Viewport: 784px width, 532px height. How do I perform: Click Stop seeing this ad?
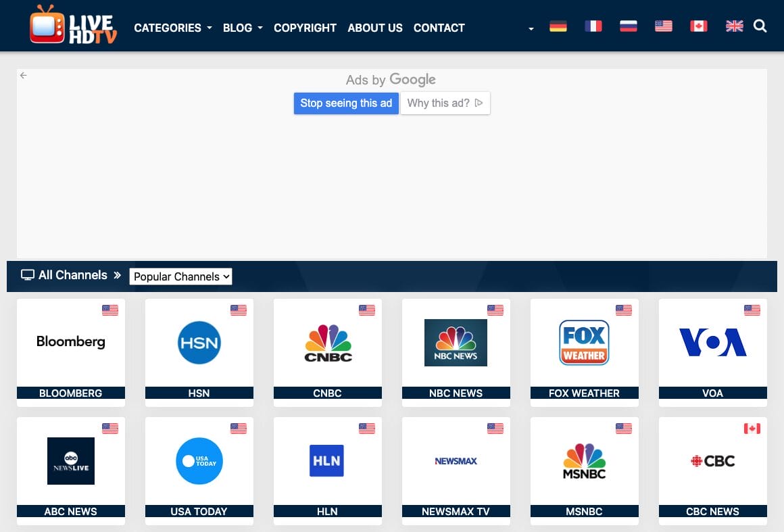click(346, 103)
